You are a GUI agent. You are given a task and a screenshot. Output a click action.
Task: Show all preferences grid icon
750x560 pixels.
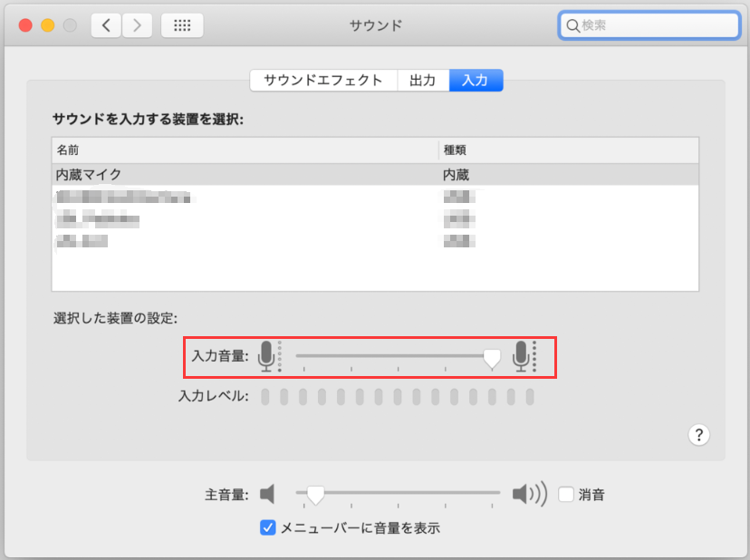click(181, 25)
